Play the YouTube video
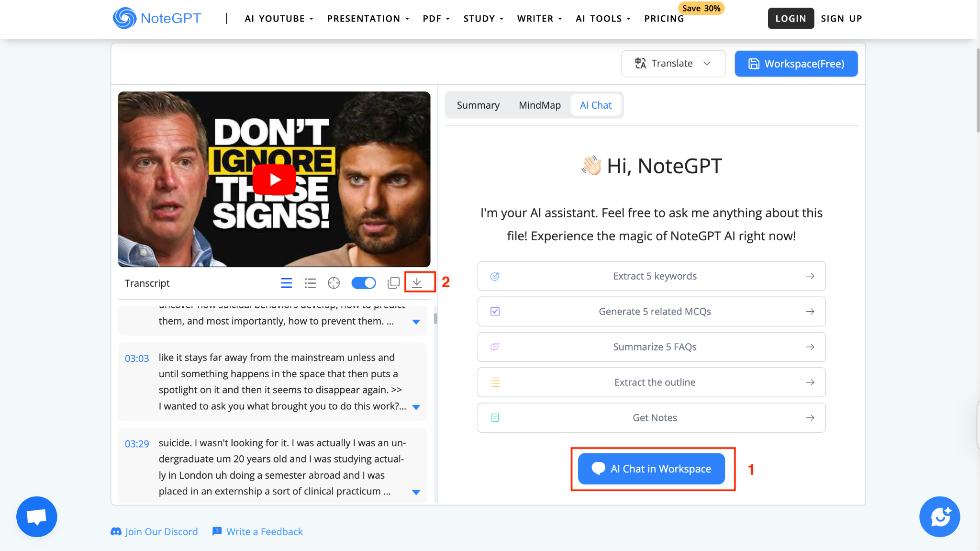 coord(274,180)
